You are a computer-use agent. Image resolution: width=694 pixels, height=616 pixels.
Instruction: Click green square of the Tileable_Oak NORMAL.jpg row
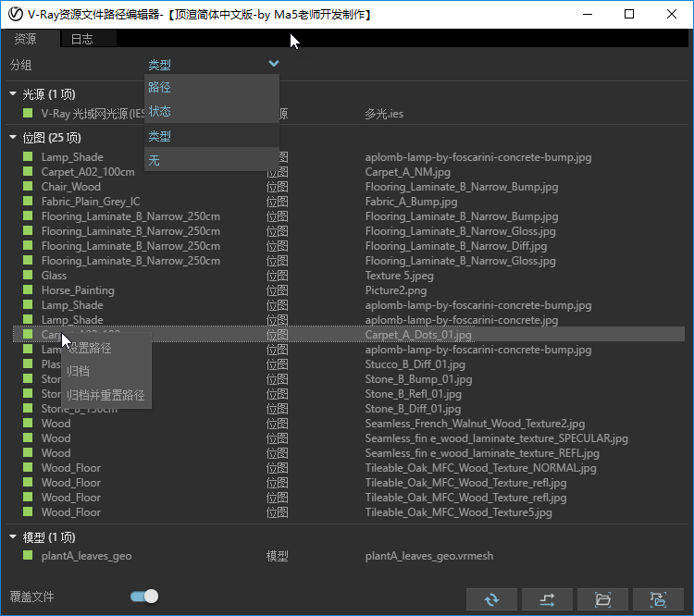click(x=28, y=467)
